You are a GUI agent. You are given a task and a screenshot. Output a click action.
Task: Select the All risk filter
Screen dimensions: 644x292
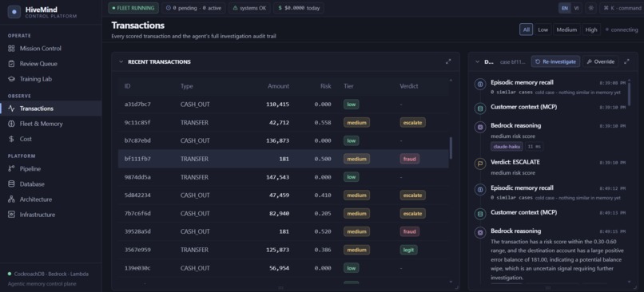526,30
